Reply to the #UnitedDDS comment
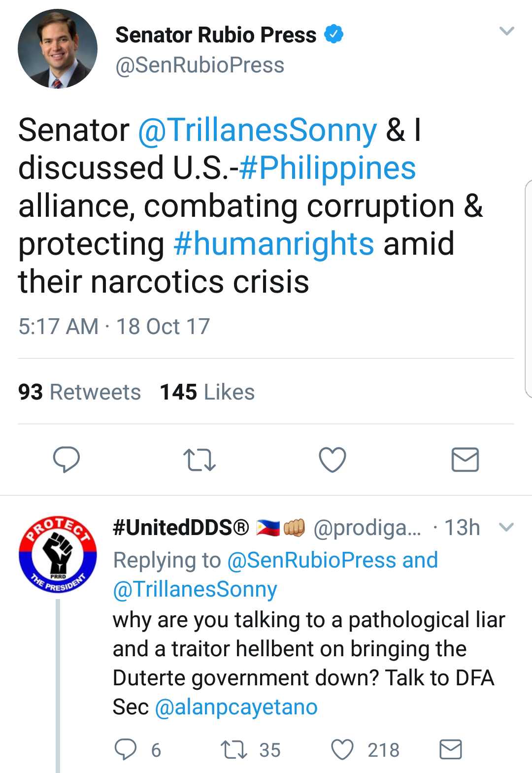The height and width of the screenshot is (773, 532). click(126, 749)
